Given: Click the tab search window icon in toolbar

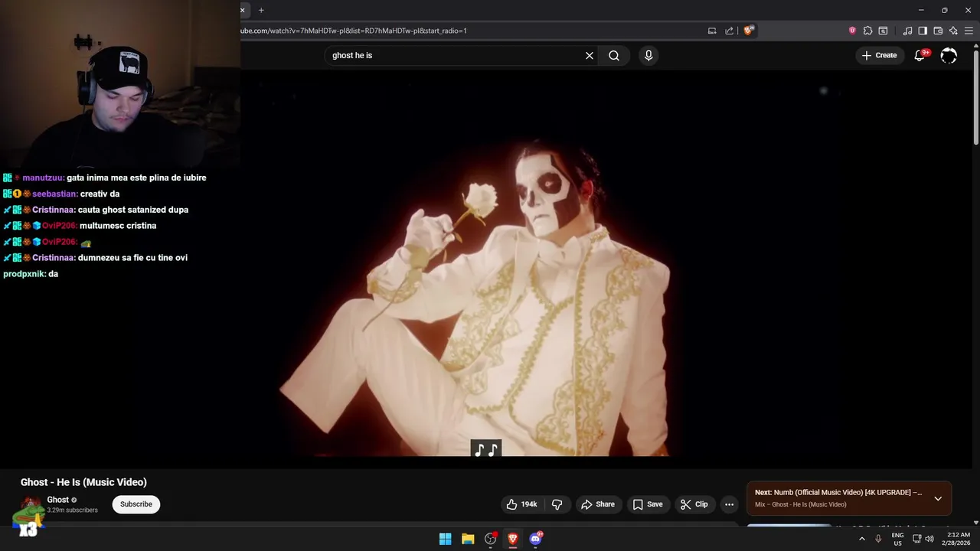Looking at the screenshot, I should pos(883,31).
